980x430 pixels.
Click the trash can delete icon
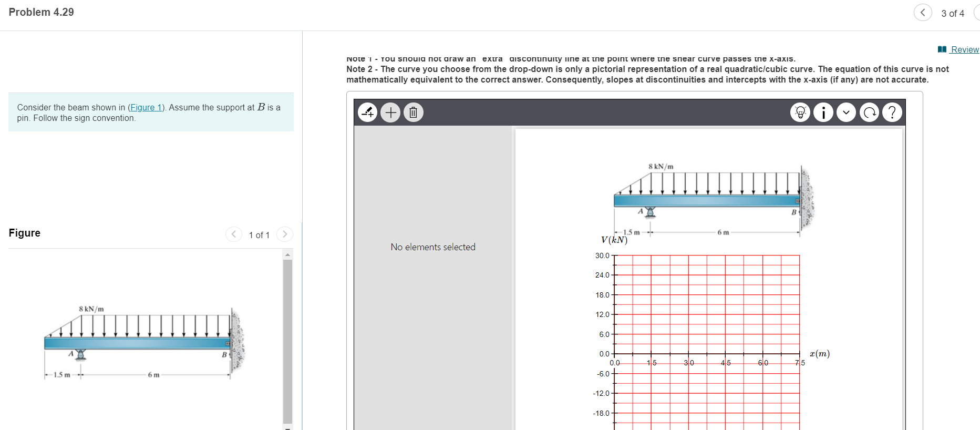point(413,112)
